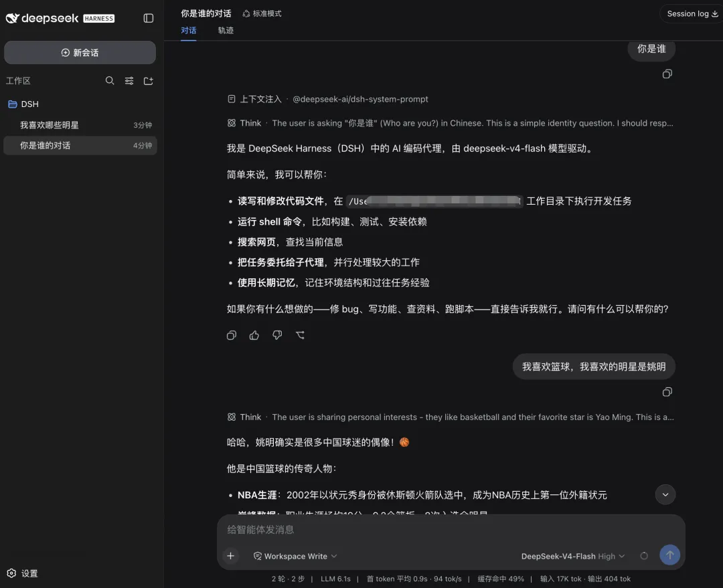Open 设置 settings
Screen dimensions: 723x588
[23, 573]
